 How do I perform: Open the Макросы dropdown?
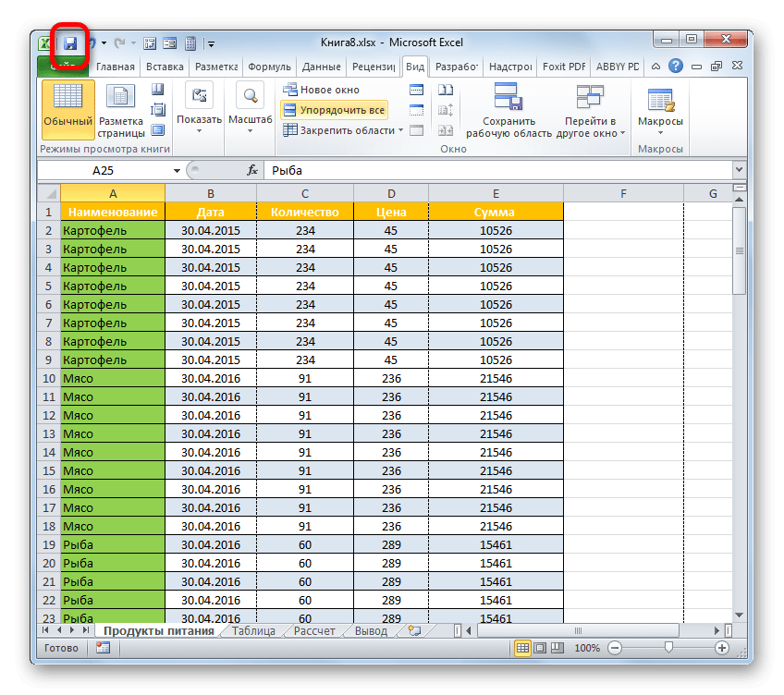pos(660,111)
